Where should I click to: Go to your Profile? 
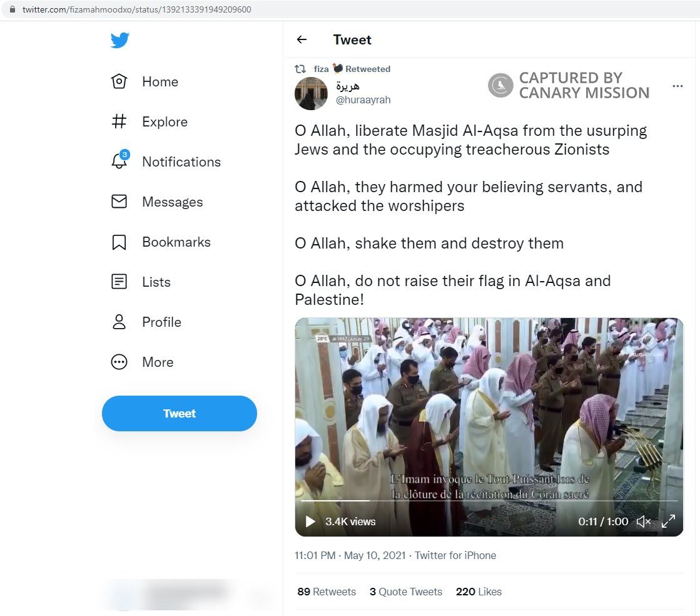161,322
